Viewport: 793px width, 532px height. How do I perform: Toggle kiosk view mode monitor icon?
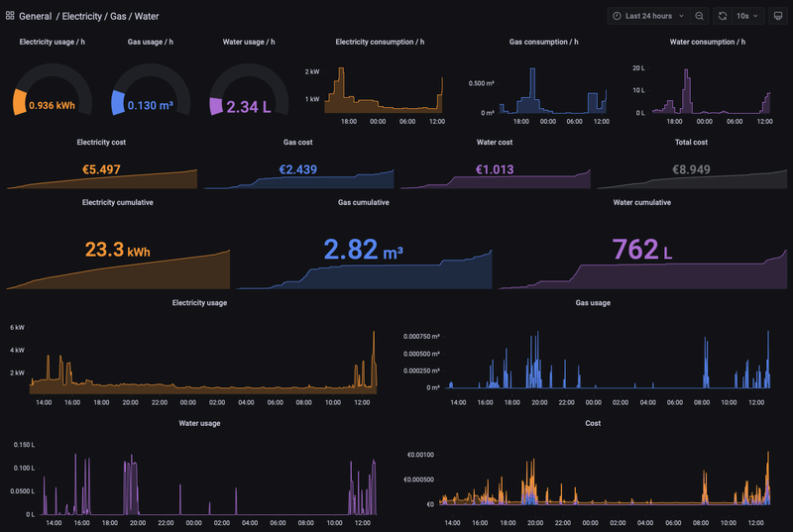[x=778, y=16]
